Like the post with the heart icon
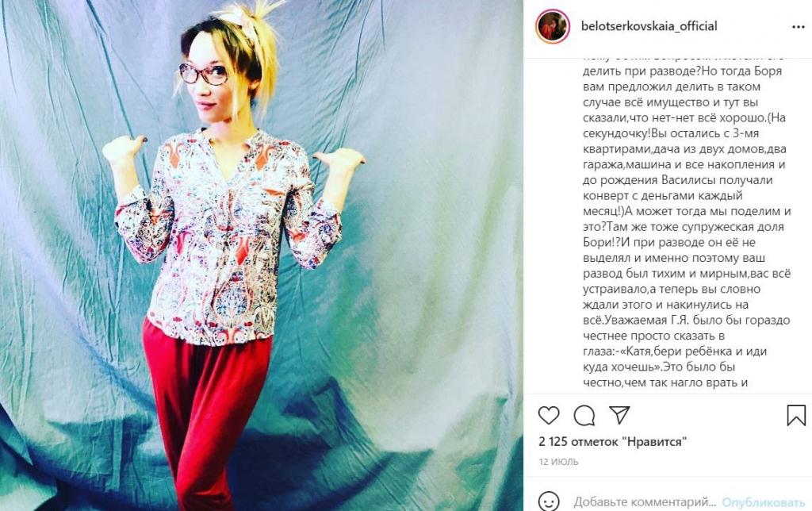Image resolution: width=812 pixels, height=511 pixels. click(x=549, y=415)
